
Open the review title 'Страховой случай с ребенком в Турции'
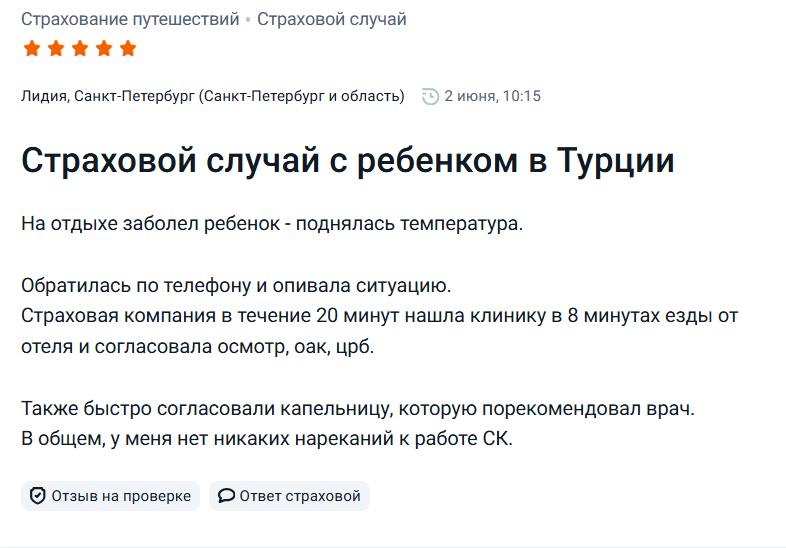[x=347, y=160]
